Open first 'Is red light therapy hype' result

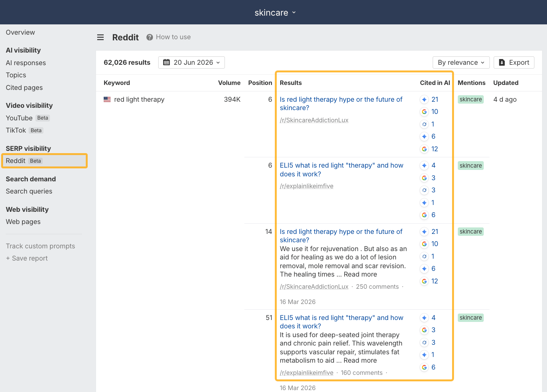341,104
